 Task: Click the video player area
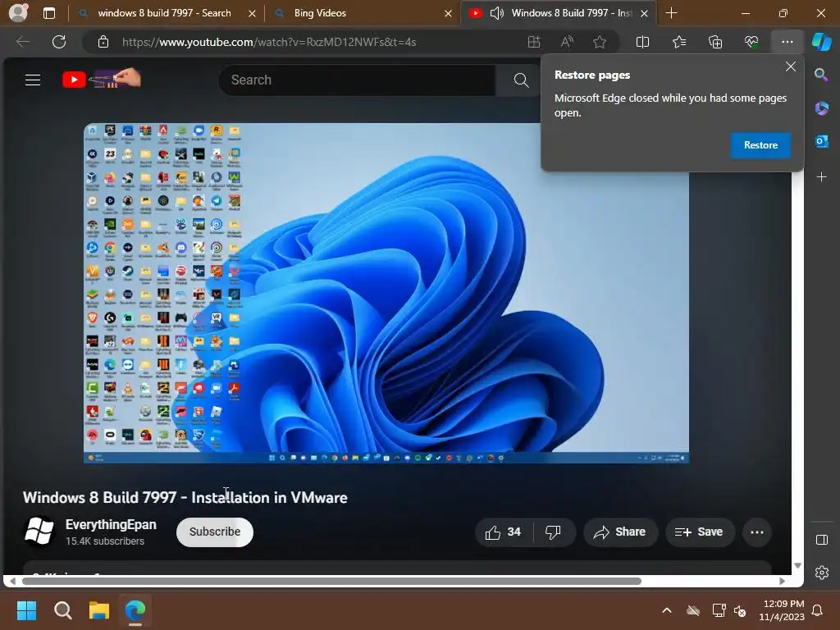[386, 293]
